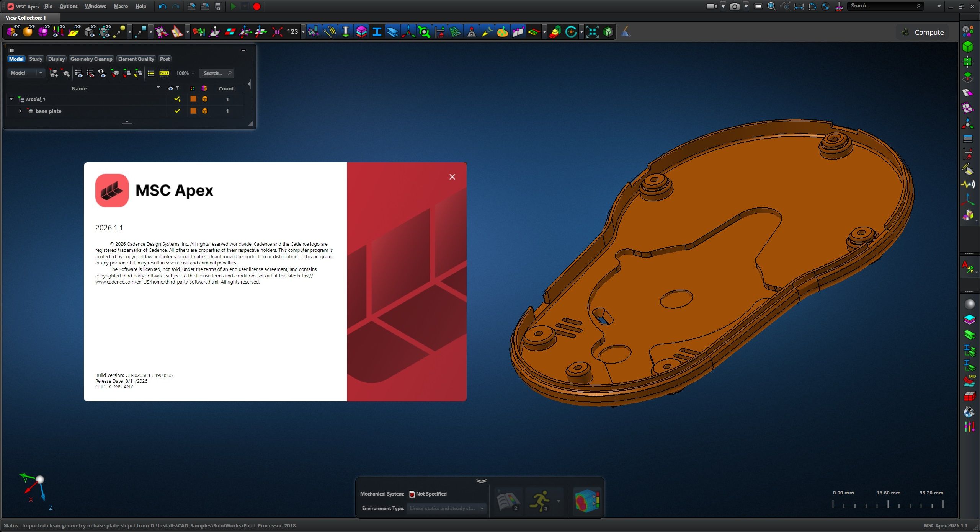Open the 100% zoom dropdown
The height and width of the screenshot is (532, 980).
coord(185,73)
